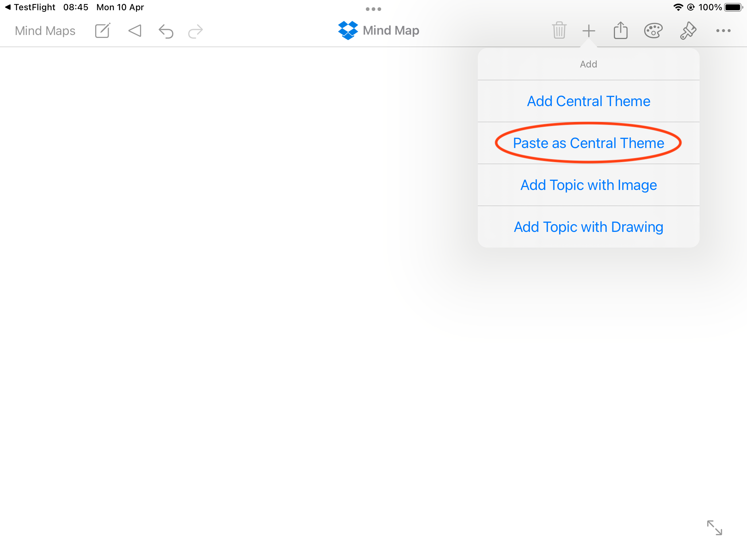Screen dimensions: 747x560
Task: Select Add Central Theme
Action: coord(589,101)
